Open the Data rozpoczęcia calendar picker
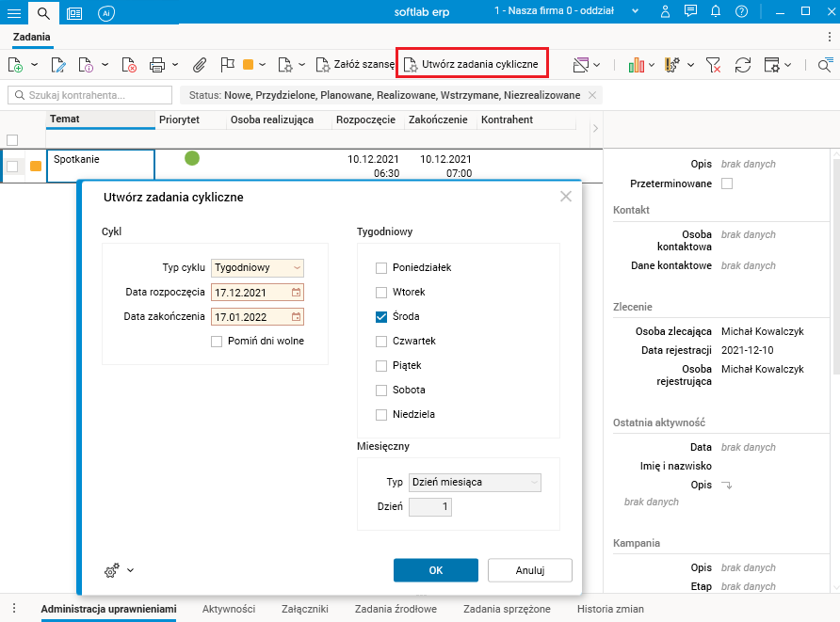 pyautogui.click(x=296, y=292)
